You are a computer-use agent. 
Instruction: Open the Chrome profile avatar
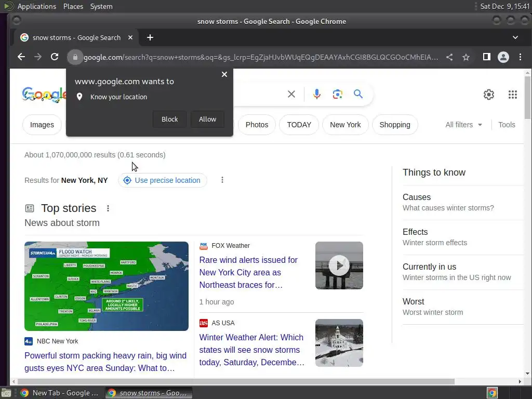503,57
